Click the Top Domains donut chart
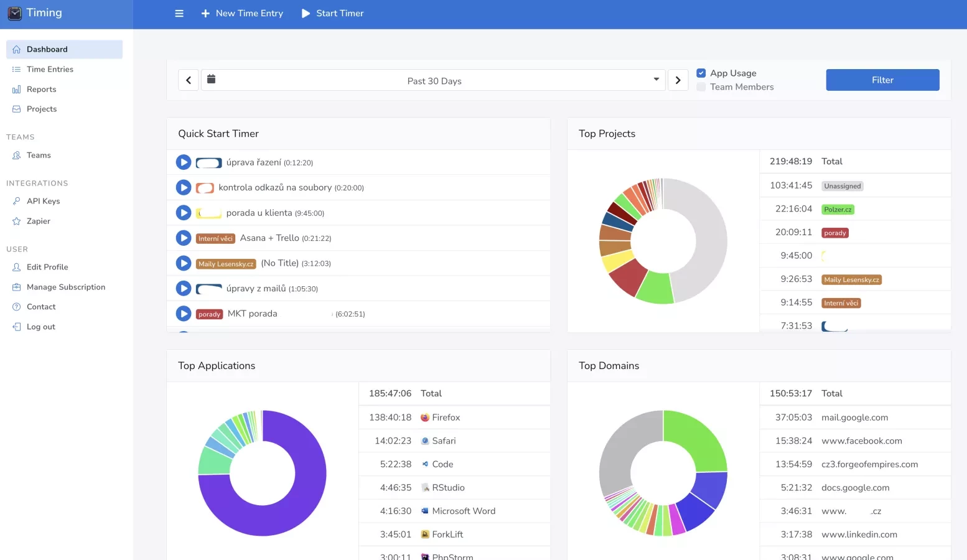The height and width of the screenshot is (560, 967). (x=663, y=473)
